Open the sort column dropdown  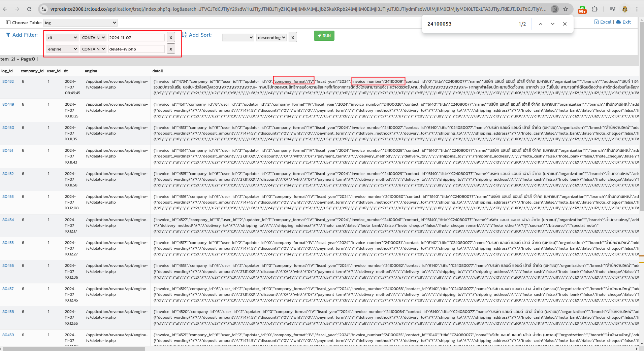[x=238, y=37]
